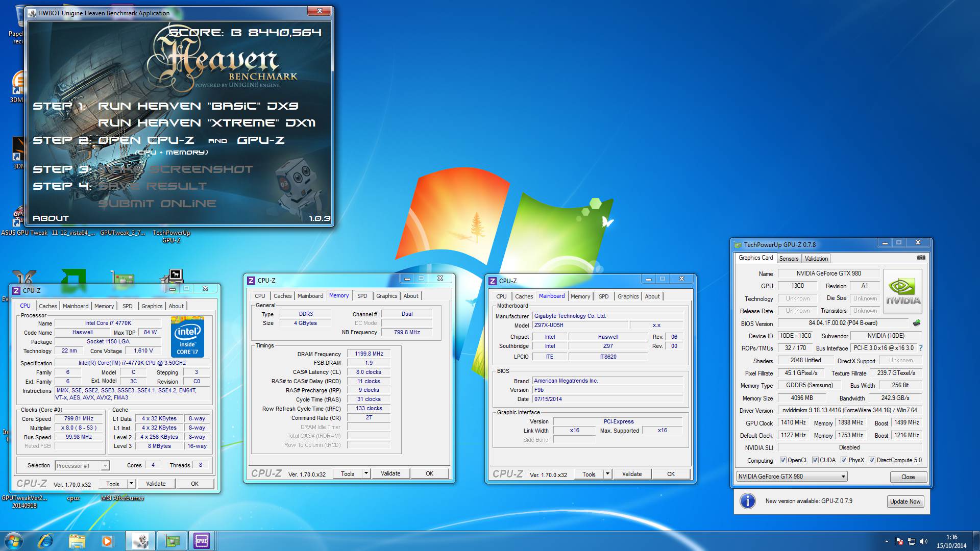Open the MSI Afterburner desktop icon

point(122,498)
